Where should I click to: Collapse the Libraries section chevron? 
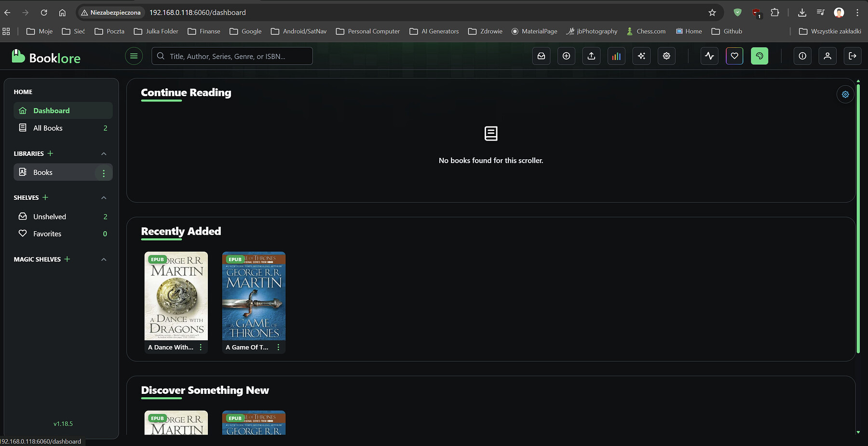coord(104,153)
